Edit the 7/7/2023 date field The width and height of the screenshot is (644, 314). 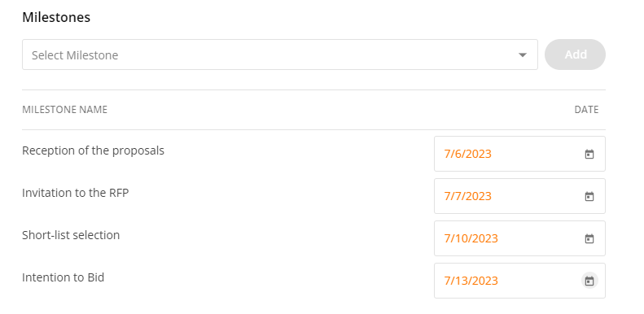point(519,196)
